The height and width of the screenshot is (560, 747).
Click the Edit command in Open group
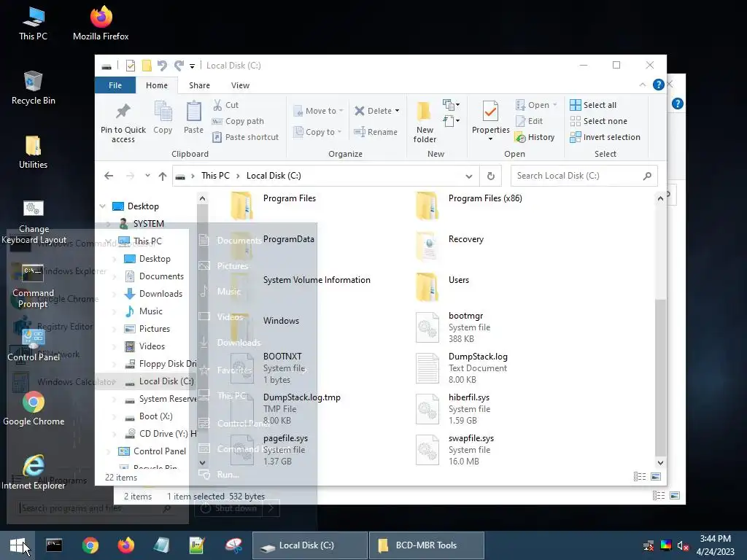click(x=529, y=121)
